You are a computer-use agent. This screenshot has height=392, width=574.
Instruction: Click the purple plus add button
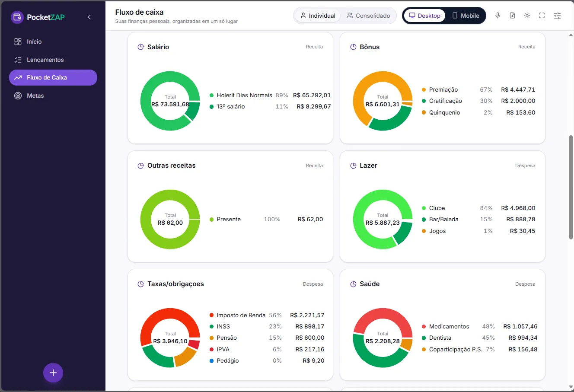click(x=53, y=373)
